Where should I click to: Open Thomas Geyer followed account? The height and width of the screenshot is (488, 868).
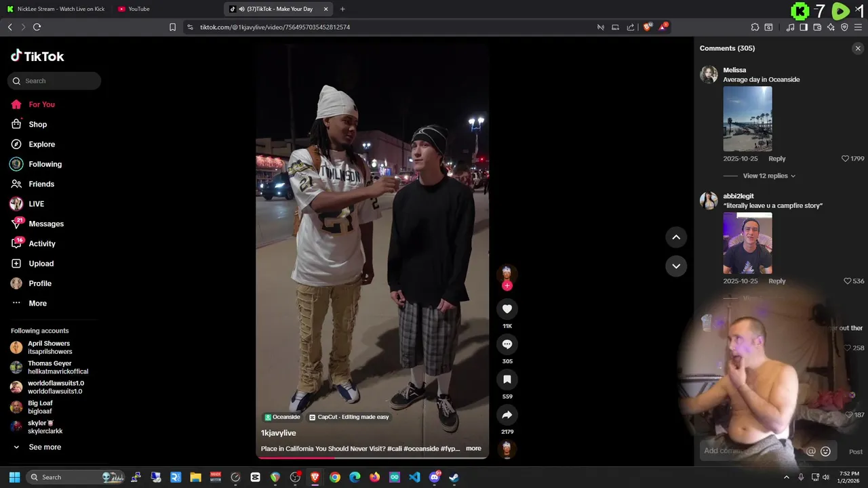(49, 367)
